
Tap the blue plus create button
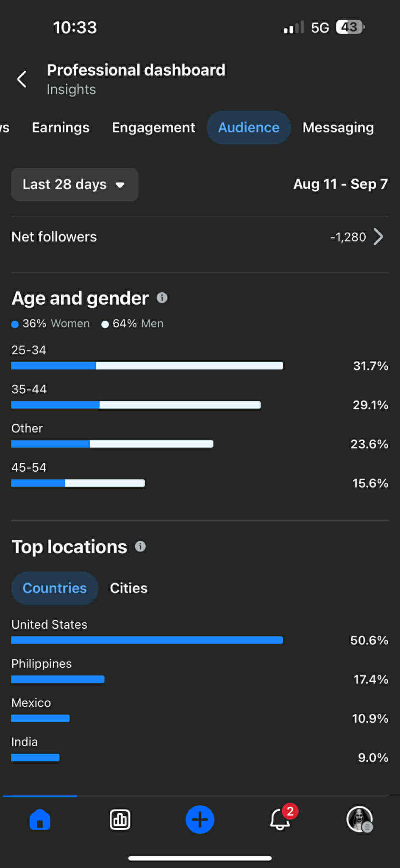click(x=200, y=819)
